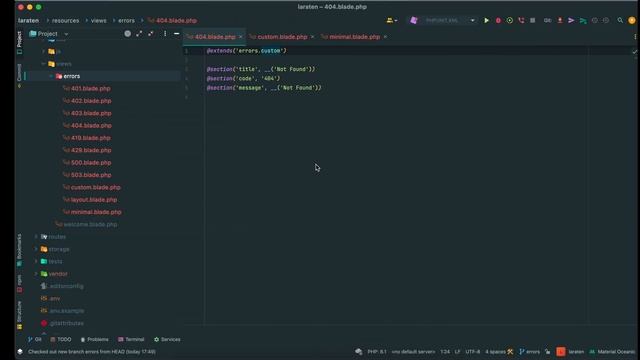Screen dimensions: 640x360
Task: Click the purple arrow Git push icon
Action: (x=571, y=20)
